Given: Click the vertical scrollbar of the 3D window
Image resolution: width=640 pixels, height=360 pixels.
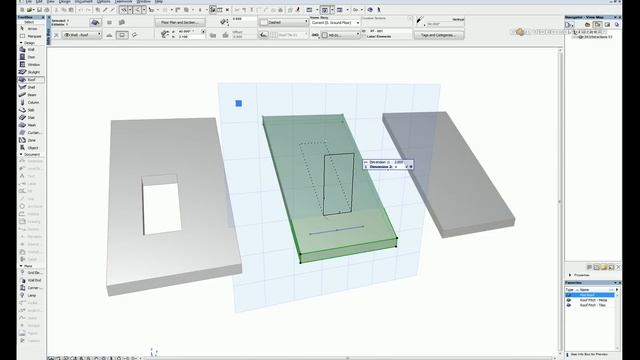Looking at the screenshot, I should coord(560,202).
